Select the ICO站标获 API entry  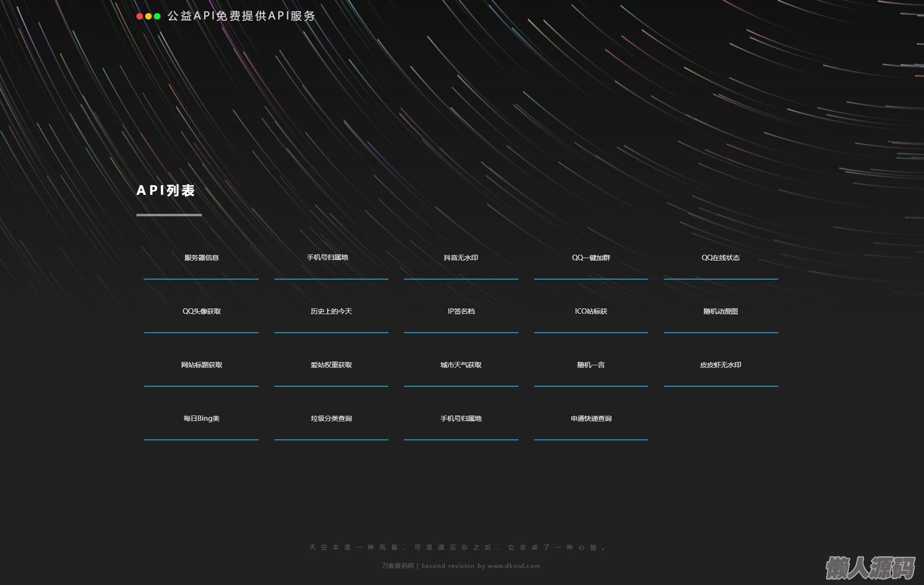pos(591,311)
